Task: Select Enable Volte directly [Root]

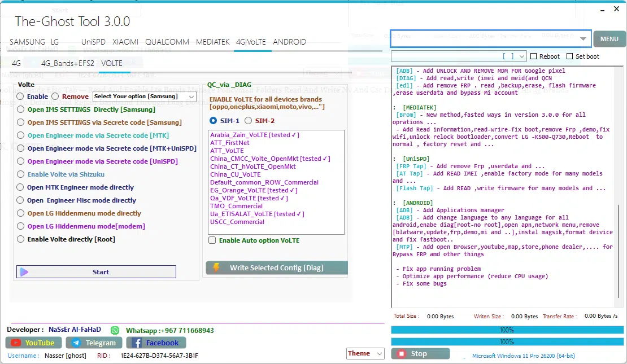Action: (20, 239)
